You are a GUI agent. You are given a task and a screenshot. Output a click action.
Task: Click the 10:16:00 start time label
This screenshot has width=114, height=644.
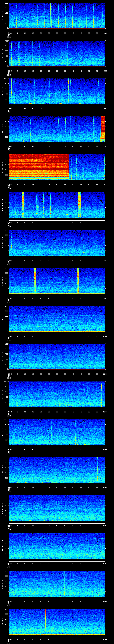point(9,601)
